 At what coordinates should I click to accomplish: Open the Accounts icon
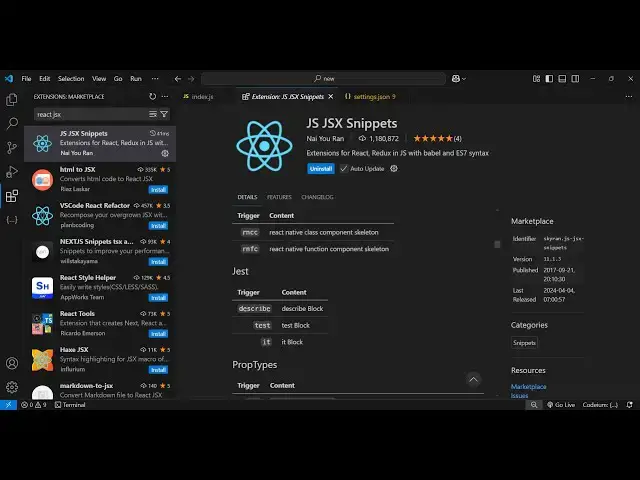(x=12, y=363)
